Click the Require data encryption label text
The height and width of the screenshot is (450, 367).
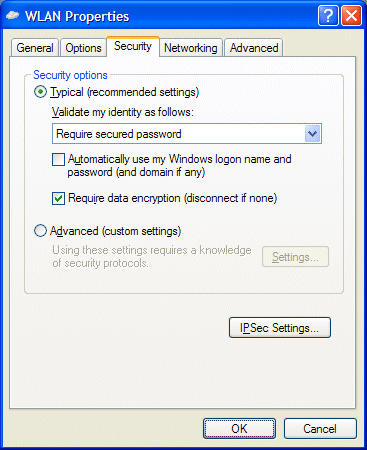(x=172, y=198)
